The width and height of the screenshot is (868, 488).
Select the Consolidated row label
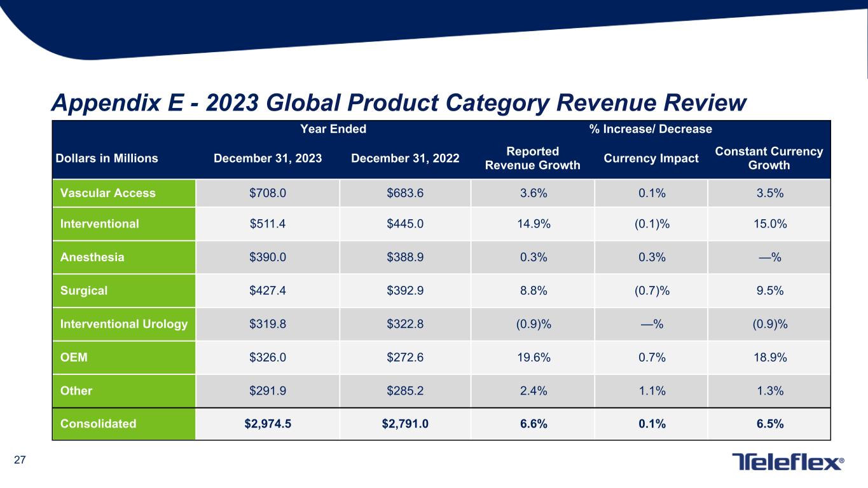[x=98, y=423]
